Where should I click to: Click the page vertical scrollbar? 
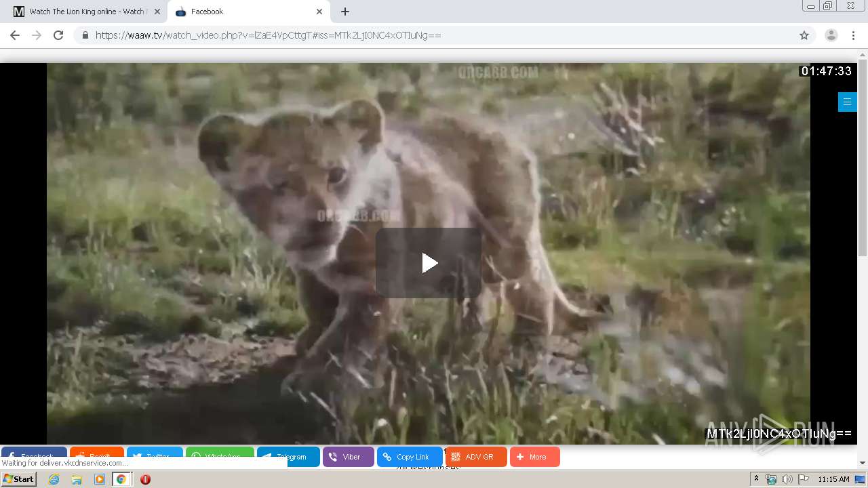[863, 159]
